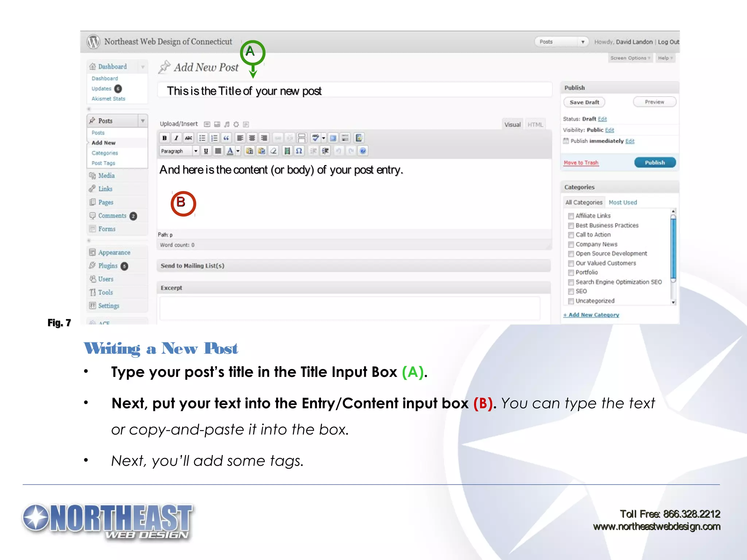Click the Add New Category link

click(591, 315)
